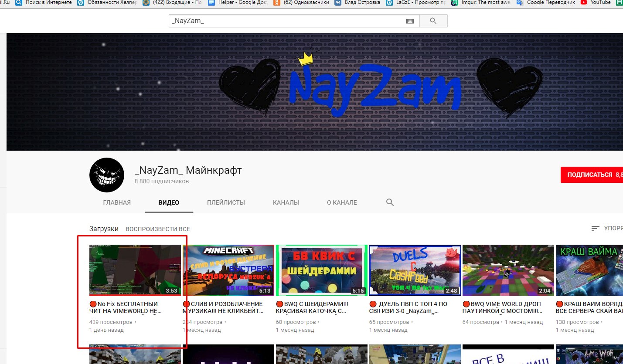Select the ВИДЕО channel tab
The width and height of the screenshot is (623, 364).
click(169, 202)
